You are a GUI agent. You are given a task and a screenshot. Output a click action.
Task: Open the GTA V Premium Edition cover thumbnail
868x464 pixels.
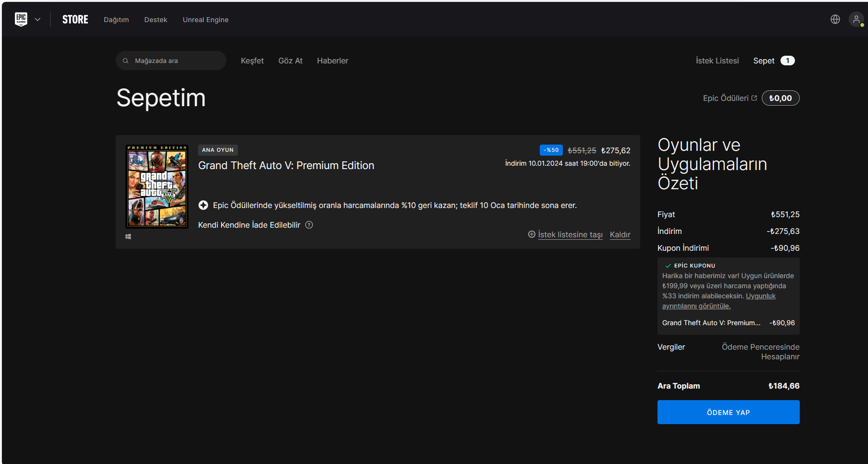(x=157, y=186)
